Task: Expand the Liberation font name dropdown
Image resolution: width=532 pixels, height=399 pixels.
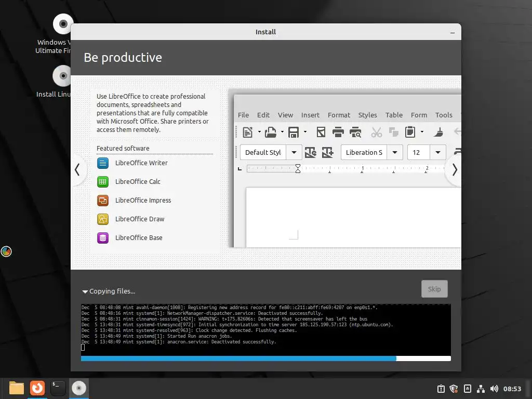Action: [x=395, y=152]
